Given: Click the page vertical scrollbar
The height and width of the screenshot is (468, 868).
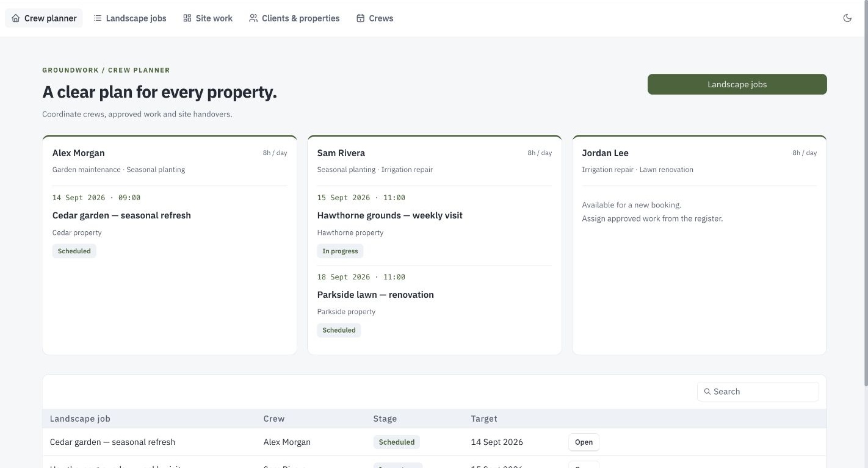Looking at the screenshot, I should (x=866, y=193).
